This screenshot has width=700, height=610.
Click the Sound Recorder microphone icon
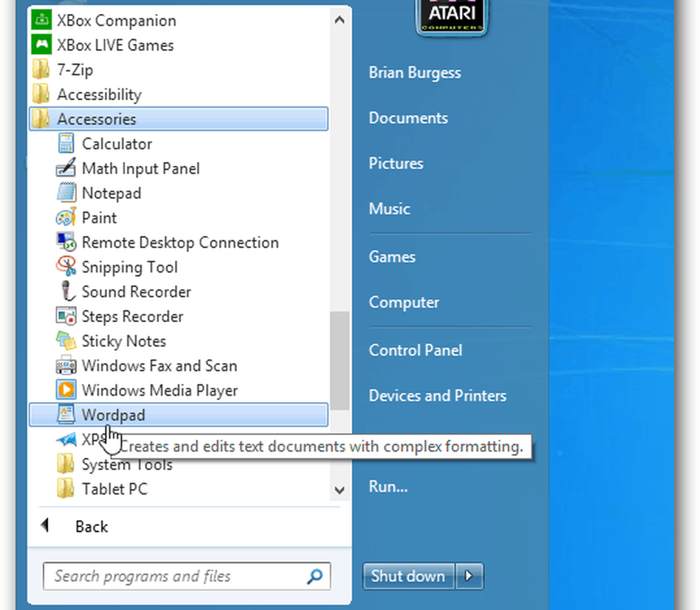[x=66, y=292]
